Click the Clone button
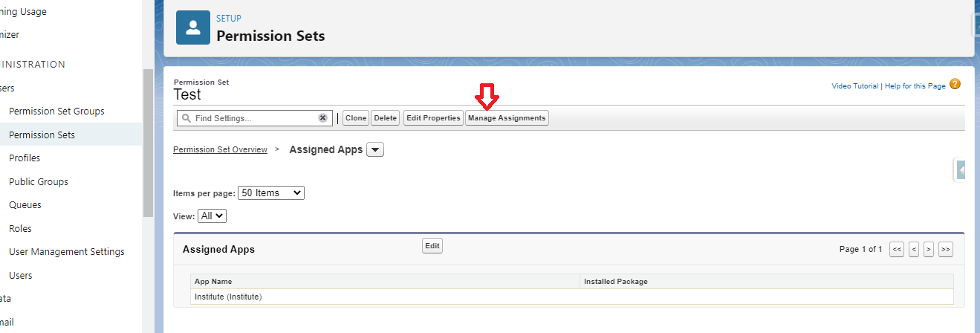Image resolution: width=980 pixels, height=333 pixels. coord(356,118)
